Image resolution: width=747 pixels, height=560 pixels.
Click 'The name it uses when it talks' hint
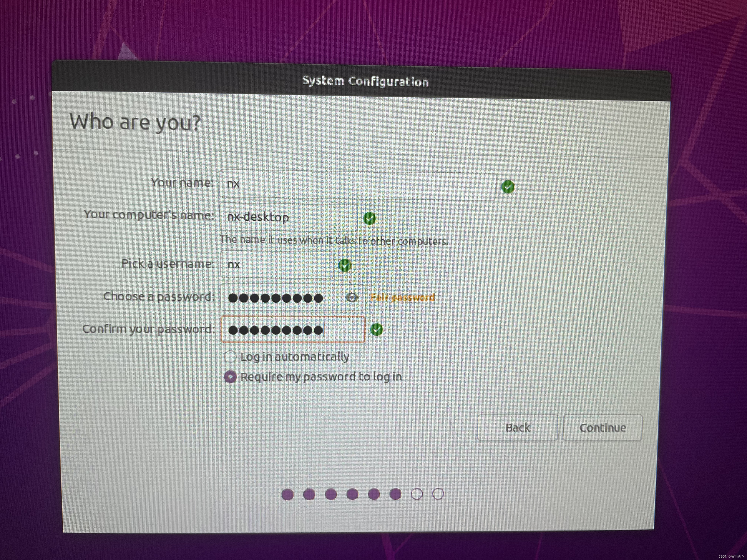334,240
